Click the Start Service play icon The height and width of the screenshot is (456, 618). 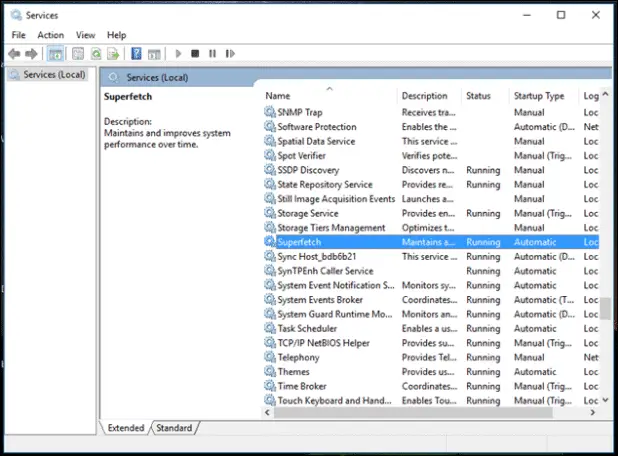tap(178, 53)
